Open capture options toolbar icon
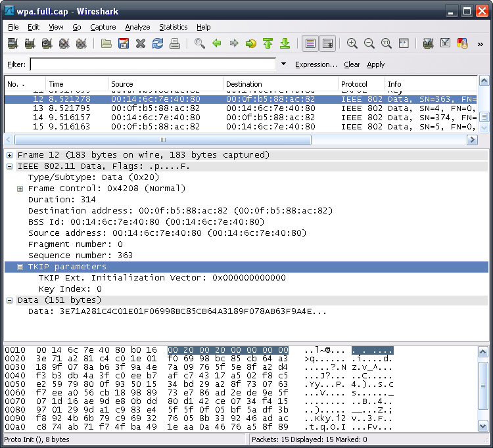Screen dimensions: 493x448 (x=30, y=43)
